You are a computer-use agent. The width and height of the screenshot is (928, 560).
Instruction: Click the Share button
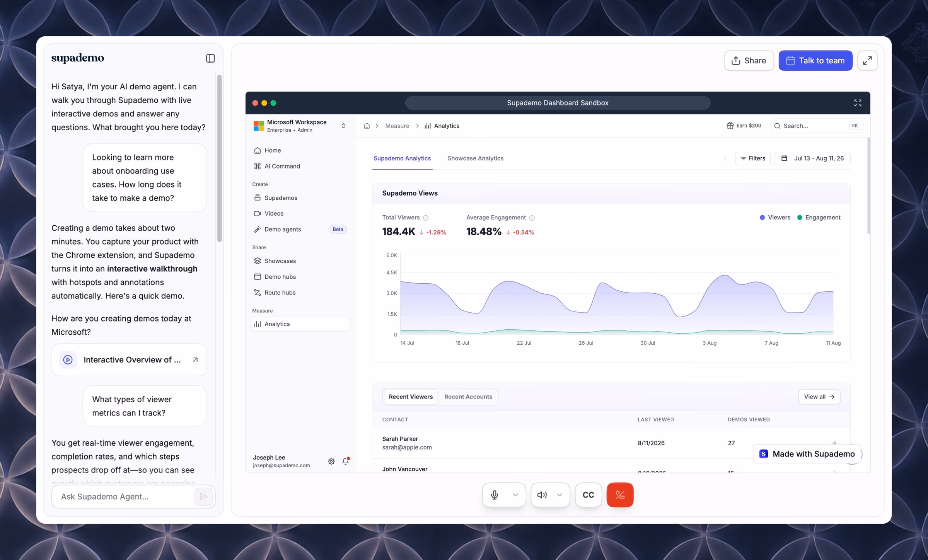[749, 61]
